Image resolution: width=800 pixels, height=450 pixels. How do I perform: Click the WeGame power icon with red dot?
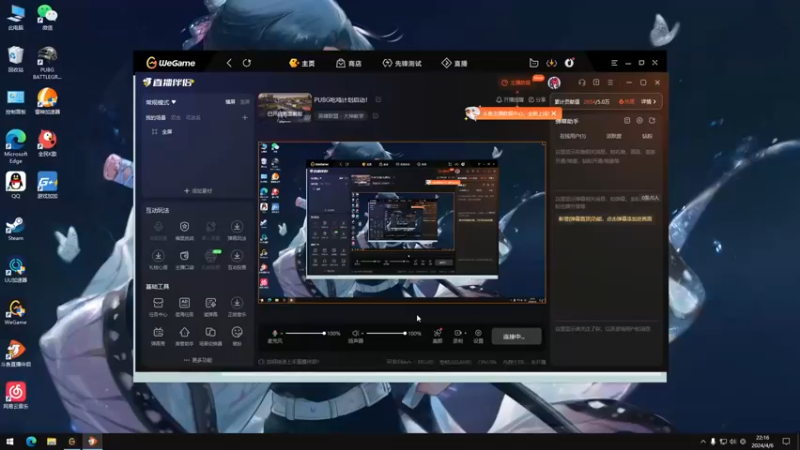[569, 63]
